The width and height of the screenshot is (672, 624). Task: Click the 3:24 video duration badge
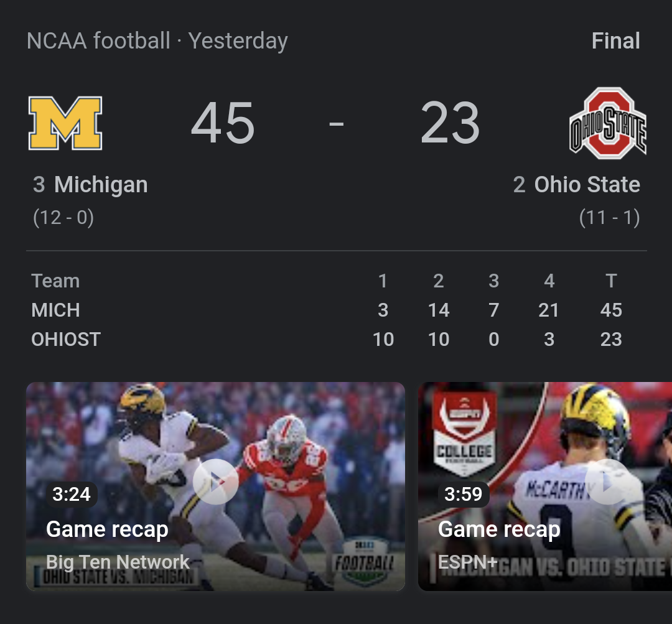pos(72,494)
